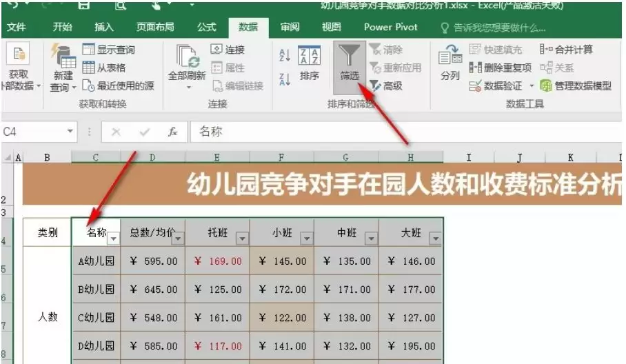Image resolution: width=626 pixels, height=364 pixels.
Task: Click Consolidate (合并计算)
Action: [x=566, y=50]
